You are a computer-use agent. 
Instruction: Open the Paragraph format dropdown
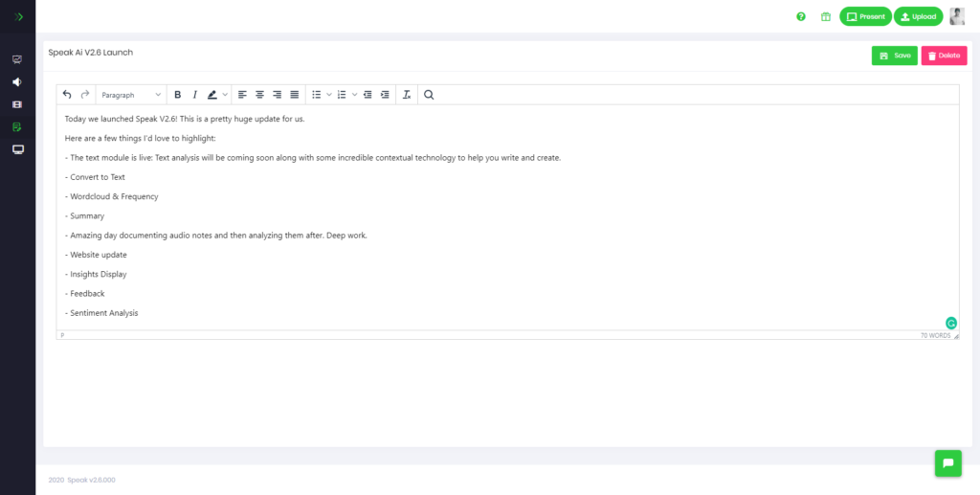click(x=131, y=95)
